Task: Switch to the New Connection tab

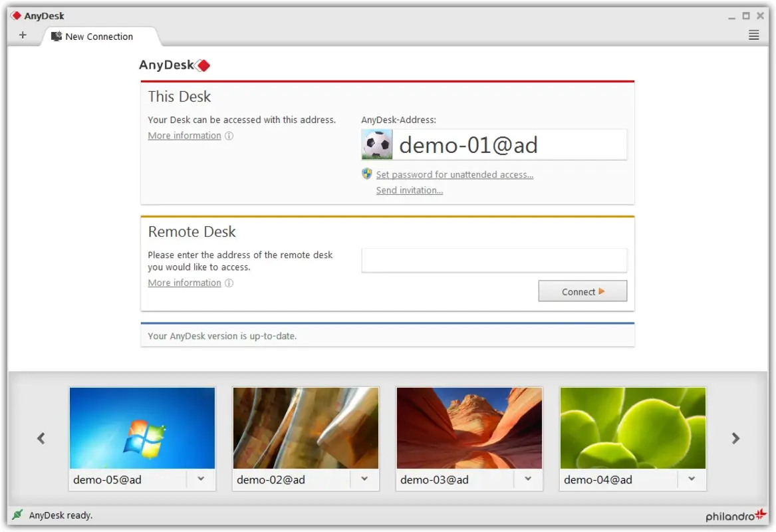Action: pyautogui.click(x=98, y=37)
